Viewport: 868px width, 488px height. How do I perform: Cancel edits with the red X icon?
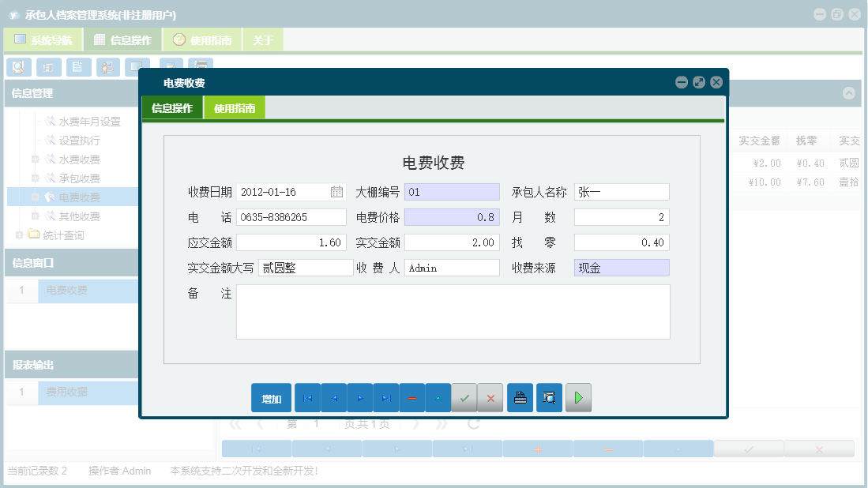tap(490, 397)
